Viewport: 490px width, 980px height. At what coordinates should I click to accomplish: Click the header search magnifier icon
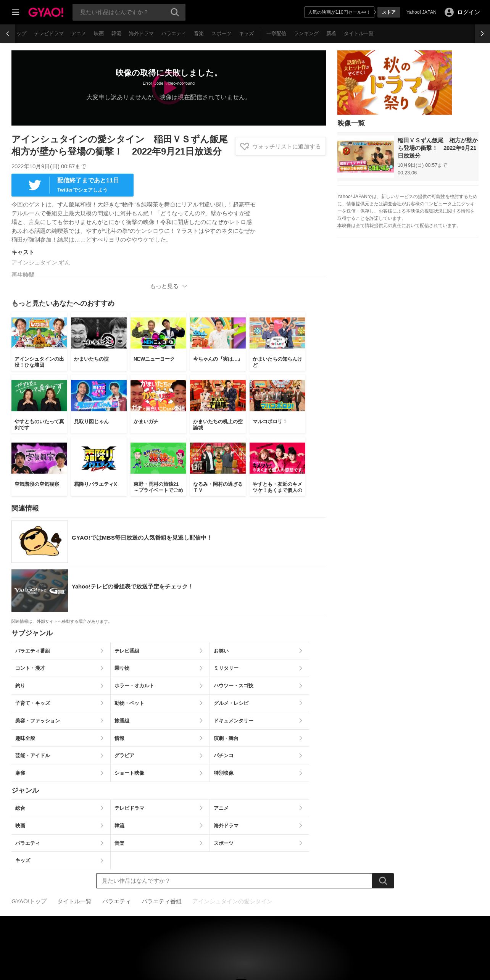tap(175, 12)
